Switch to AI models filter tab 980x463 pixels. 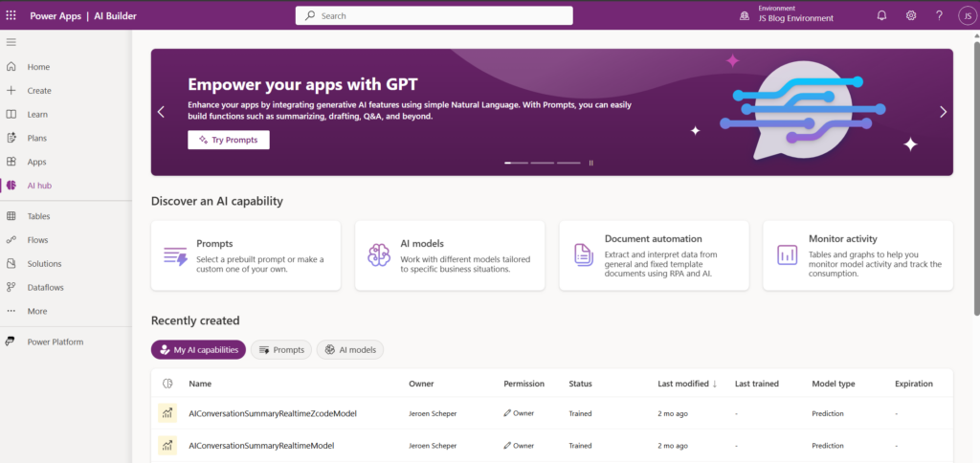pyautogui.click(x=350, y=350)
